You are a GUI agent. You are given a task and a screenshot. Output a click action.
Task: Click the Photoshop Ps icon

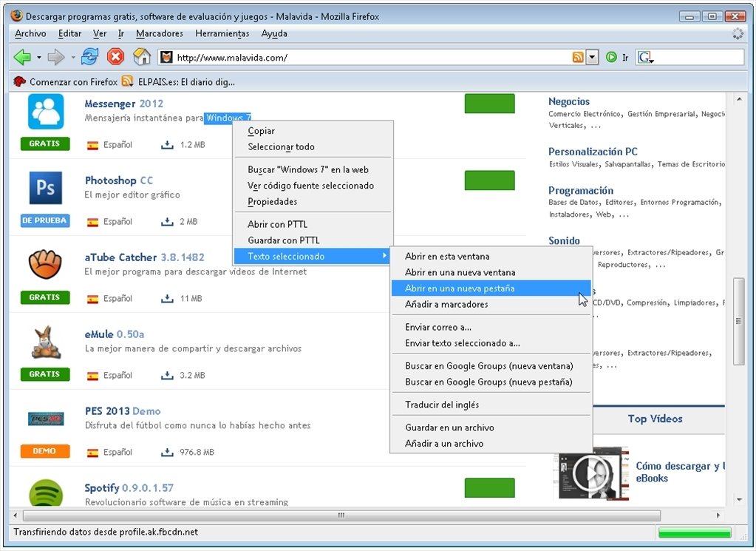(45, 188)
